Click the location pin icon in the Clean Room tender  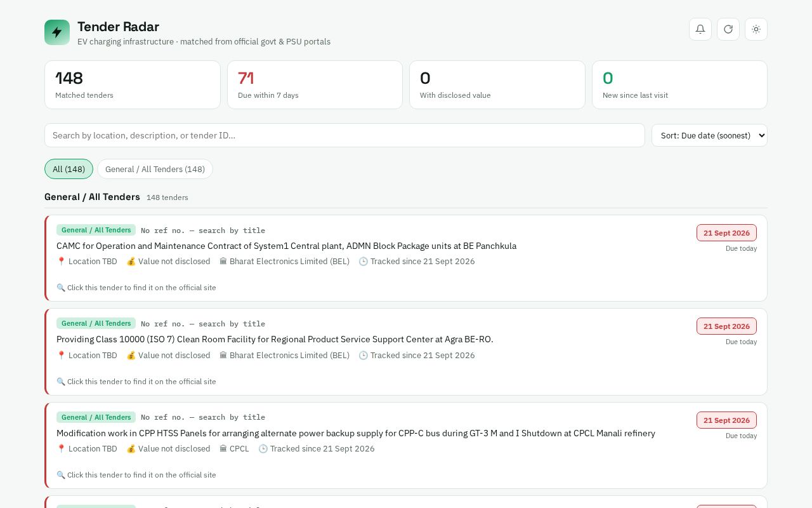point(61,356)
